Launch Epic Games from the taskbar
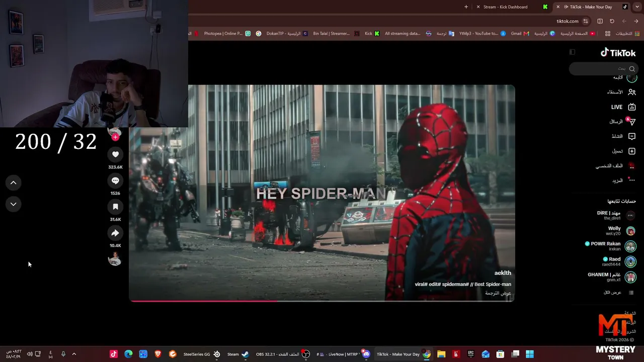The height and width of the screenshot is (362, 644). point(471,354)
